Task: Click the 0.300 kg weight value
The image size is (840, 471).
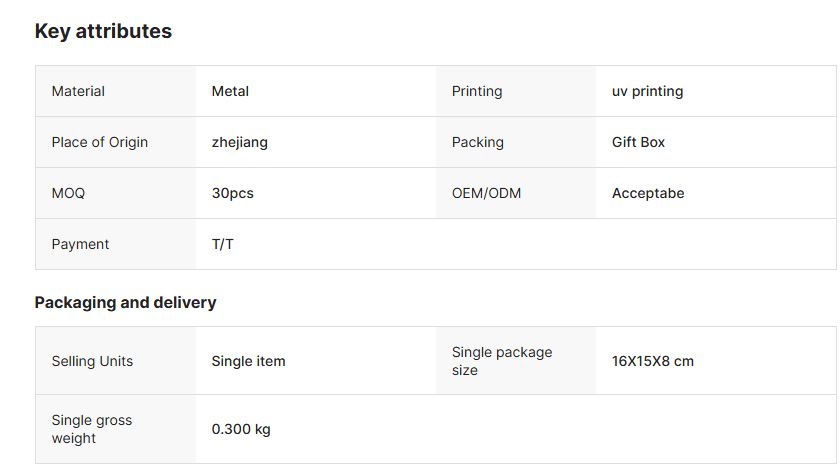Action: coord(241,429)
